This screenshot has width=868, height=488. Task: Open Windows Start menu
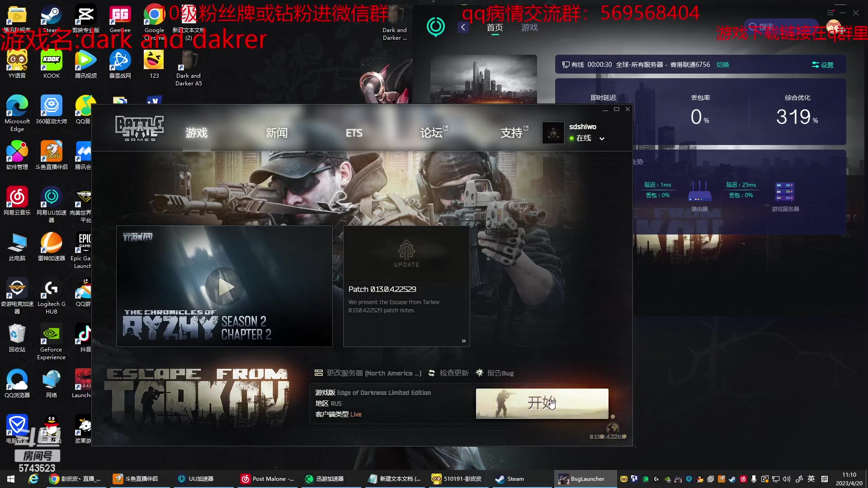tap(11, 479)
